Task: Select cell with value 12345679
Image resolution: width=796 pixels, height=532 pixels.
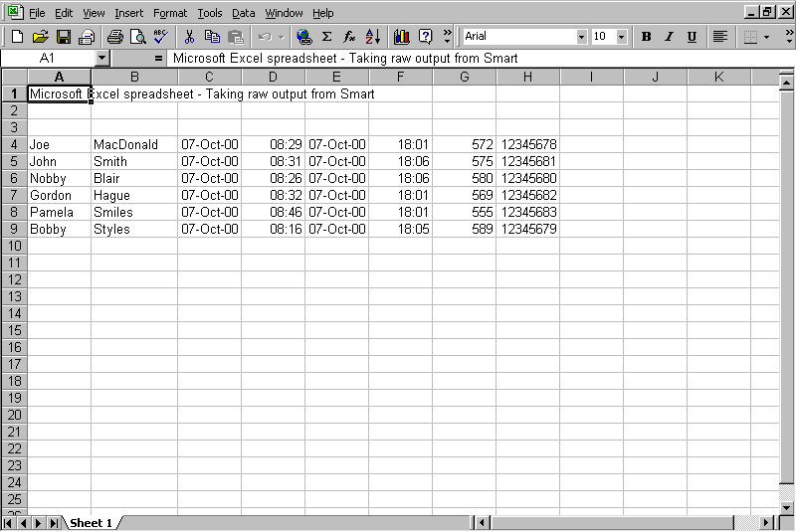Action: [x=528, y=229]
